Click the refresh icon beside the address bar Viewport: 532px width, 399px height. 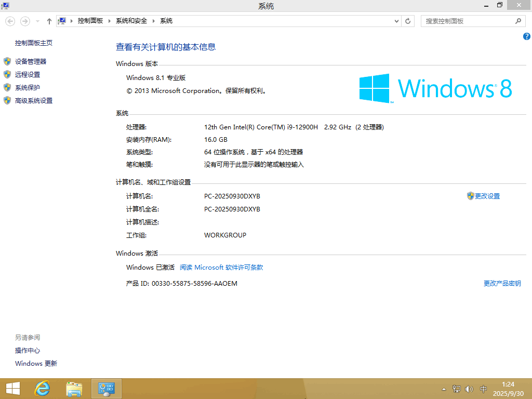[408, 21]
